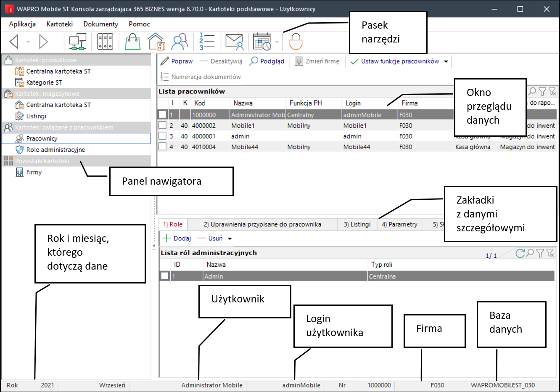Click the orange padlock toolbar icon
This screenshot has width=560, height=392.
click(296, 42)
